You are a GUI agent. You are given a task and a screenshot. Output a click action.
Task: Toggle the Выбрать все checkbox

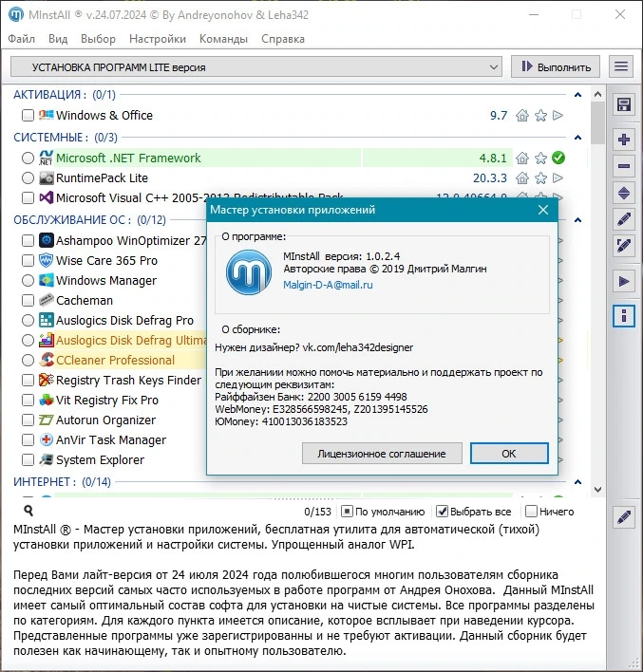[x=442, y=512]
